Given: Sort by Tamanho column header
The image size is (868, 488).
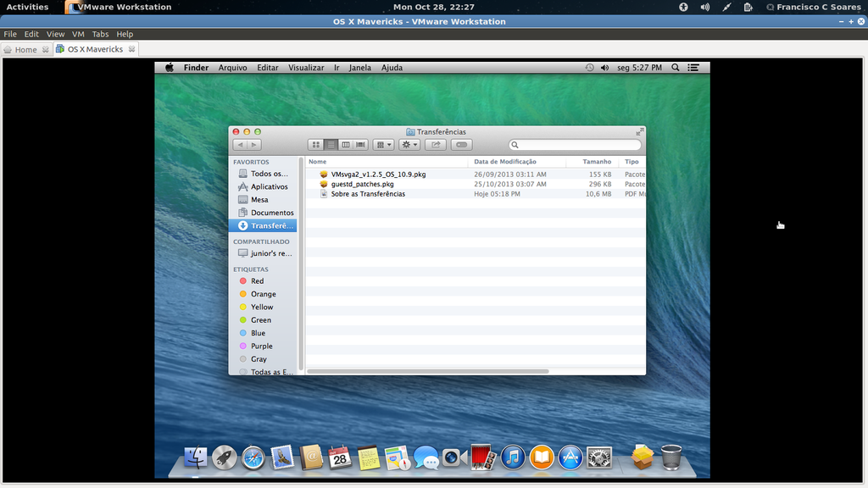Looking at the screenshot, I should (x=591, y=162).
